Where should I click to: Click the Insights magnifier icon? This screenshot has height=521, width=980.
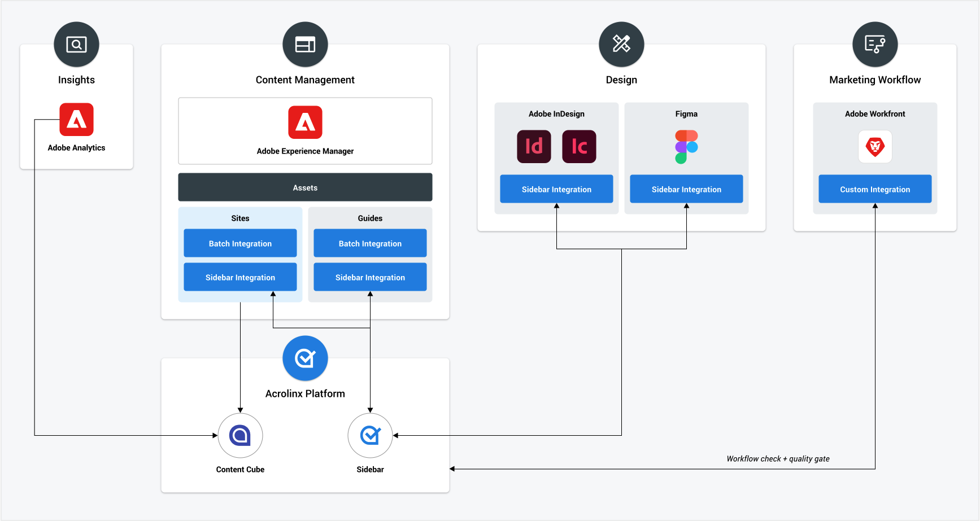coord(76,45)
